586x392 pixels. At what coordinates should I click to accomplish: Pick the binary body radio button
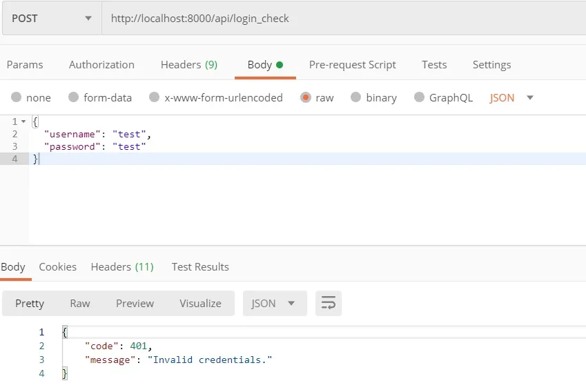(x=356, y=97)
